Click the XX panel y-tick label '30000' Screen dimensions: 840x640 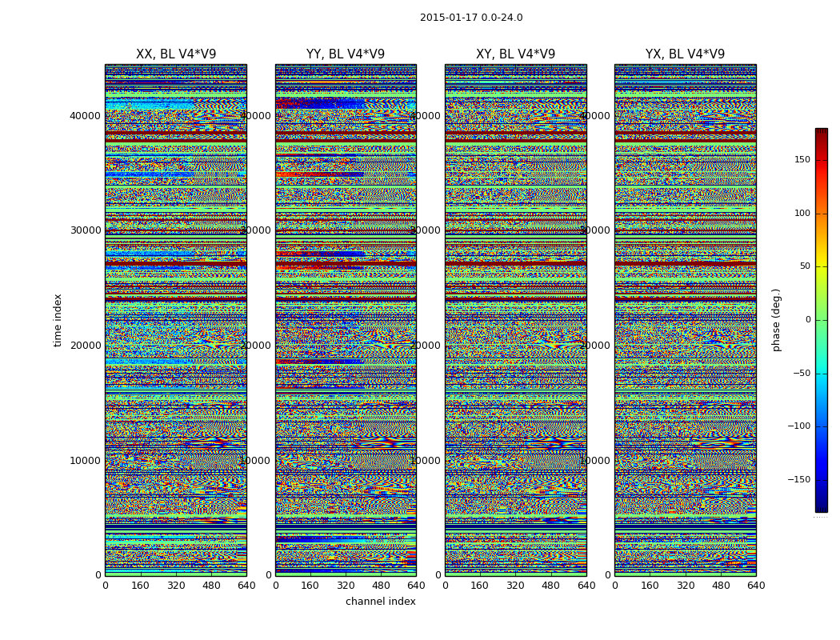click(x=85, y=230)
